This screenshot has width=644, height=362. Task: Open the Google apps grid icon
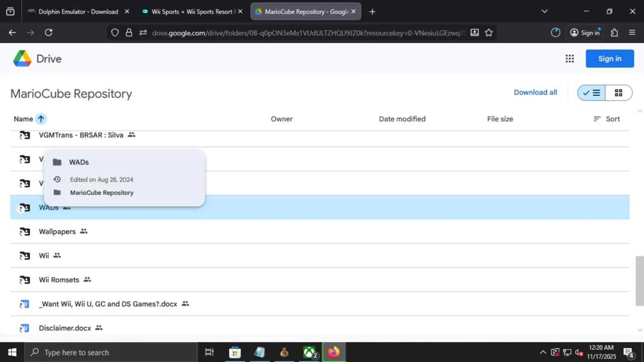coord(570,59)
